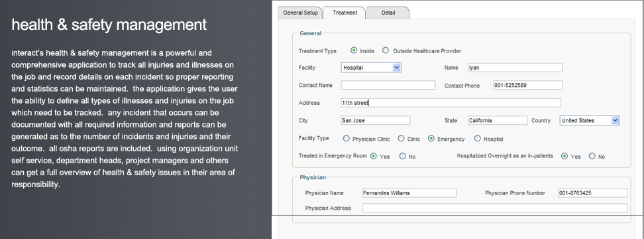Click the Contact Phone field
This screenshot has width=644, height=239.
[x=527, y=85]
